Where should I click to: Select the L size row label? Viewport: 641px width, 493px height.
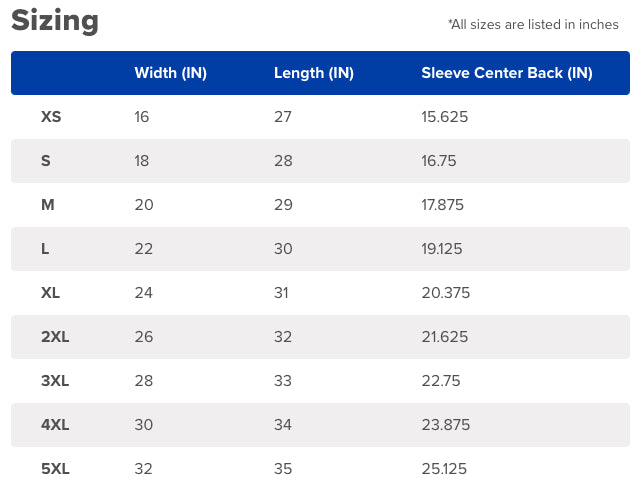pos(45,249)
